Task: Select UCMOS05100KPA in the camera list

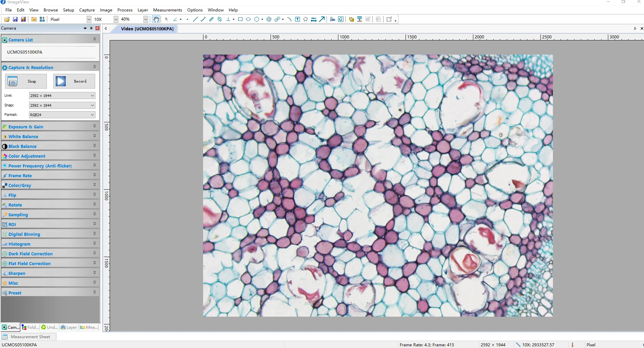Action: click(x=25, y=52)
